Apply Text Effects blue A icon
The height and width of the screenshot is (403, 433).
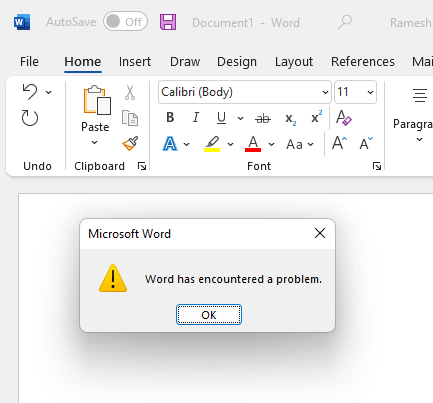coord(170,144)
